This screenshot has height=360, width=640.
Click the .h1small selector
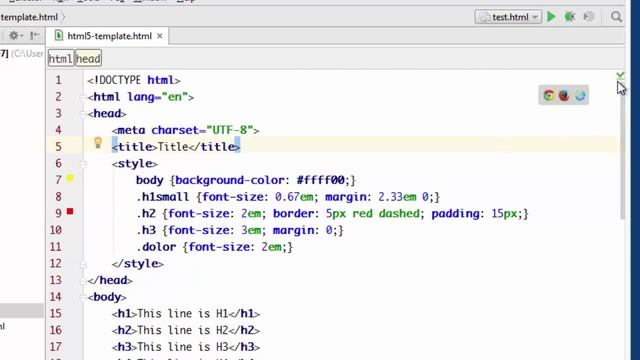163,197
